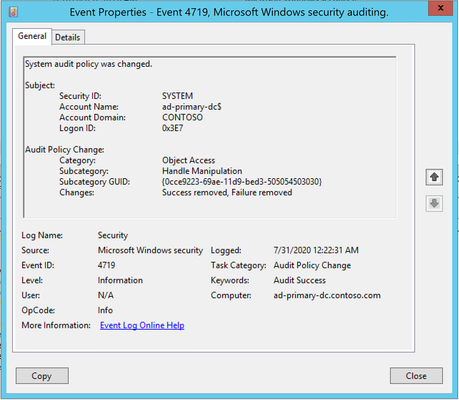Click the Copy button

coord(42,376)
